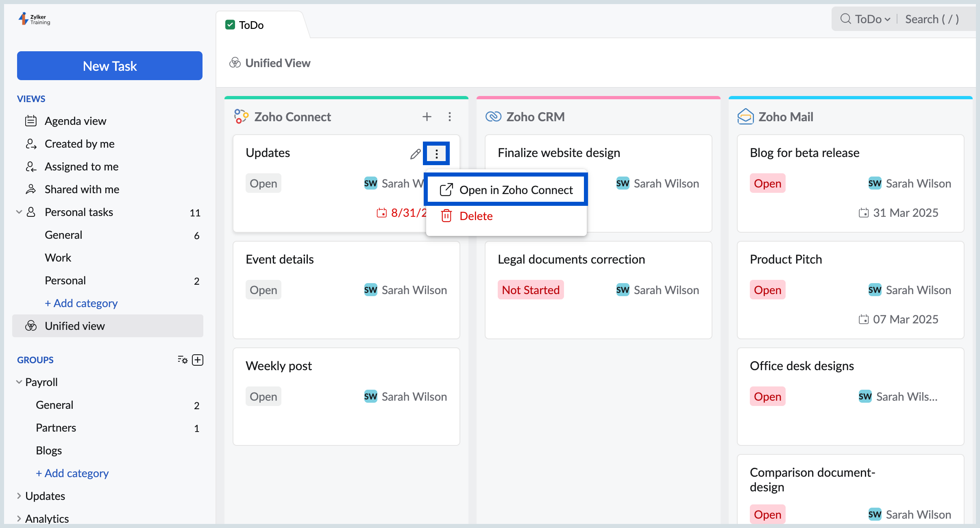980x528 pixels.
Task: Click the search magnifier icon
Action: click(845, 19)
